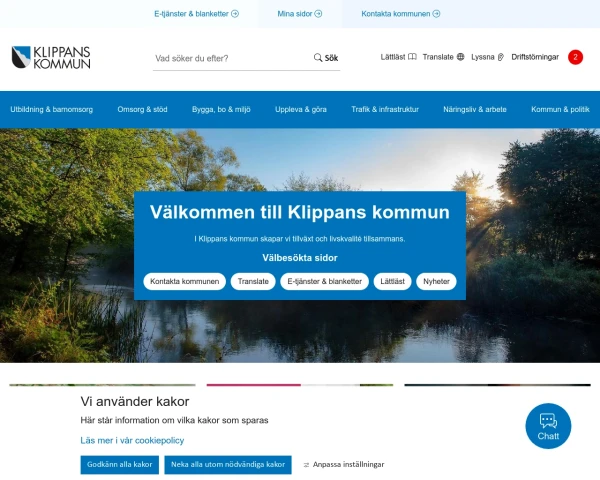The image size is (600, 480).
Task: Open the Kommun & politik menu
Action: (x=560, y=109)
